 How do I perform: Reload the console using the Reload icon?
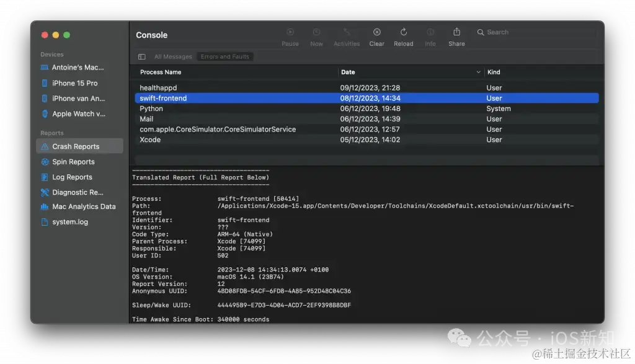(403, 32)
